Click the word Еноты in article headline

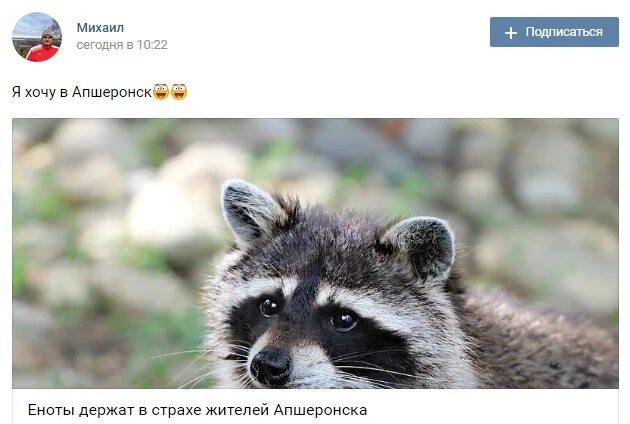click(51, 410)
